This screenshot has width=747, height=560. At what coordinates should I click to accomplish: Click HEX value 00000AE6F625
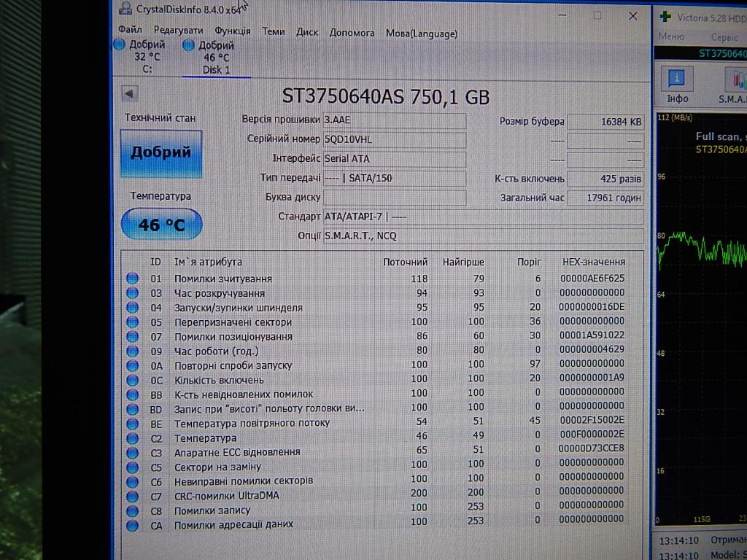coord(592,278)
